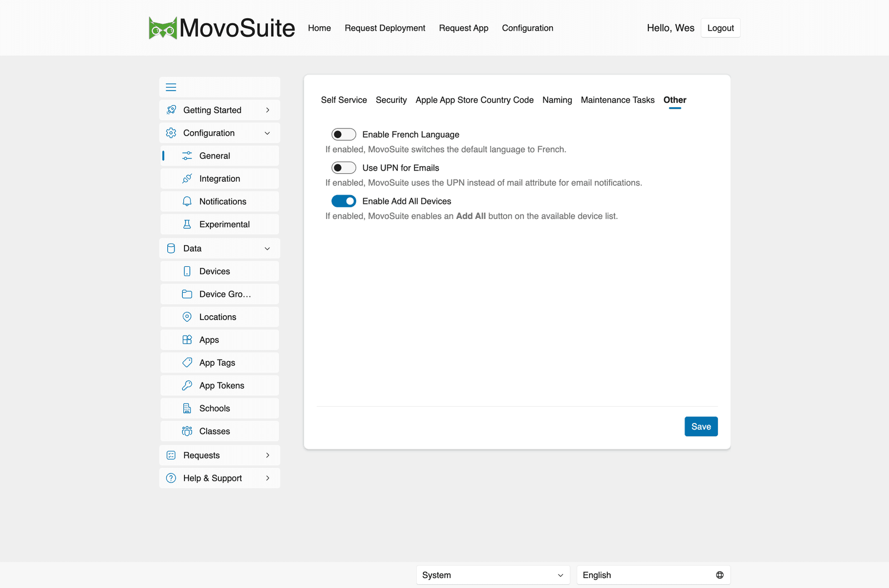Image resolution: width=889 pixels, height=588 pixels.
Task: Disable the Enable Add All Devices toggle
Action: tap(343, 201)
